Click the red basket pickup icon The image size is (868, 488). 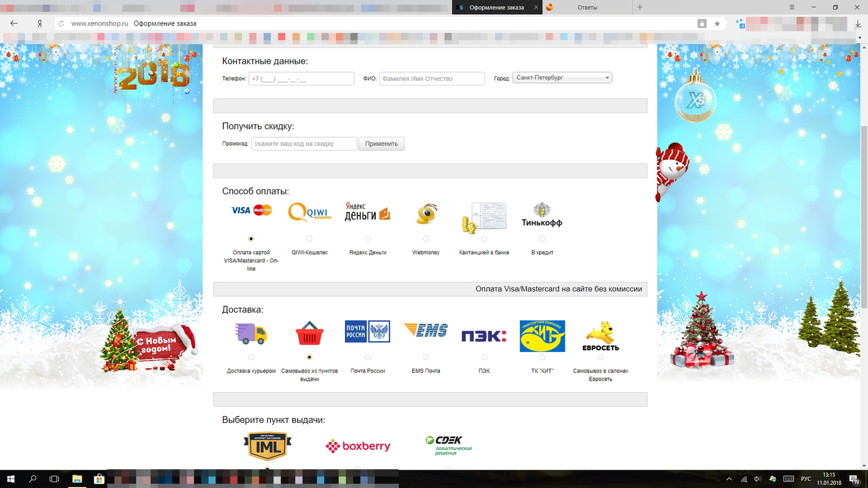(310, 333)
